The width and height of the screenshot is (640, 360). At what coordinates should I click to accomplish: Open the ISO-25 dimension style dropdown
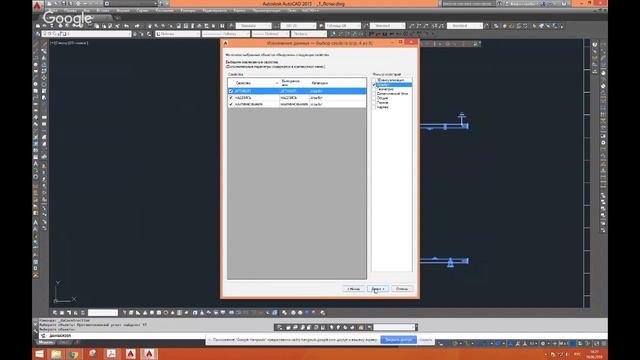click(x=298, y=26)
